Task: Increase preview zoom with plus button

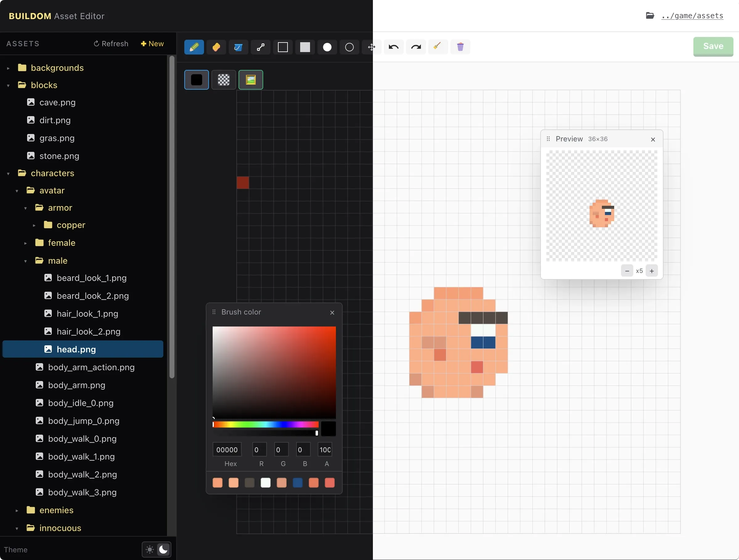Action: click(x=652, y=271)
